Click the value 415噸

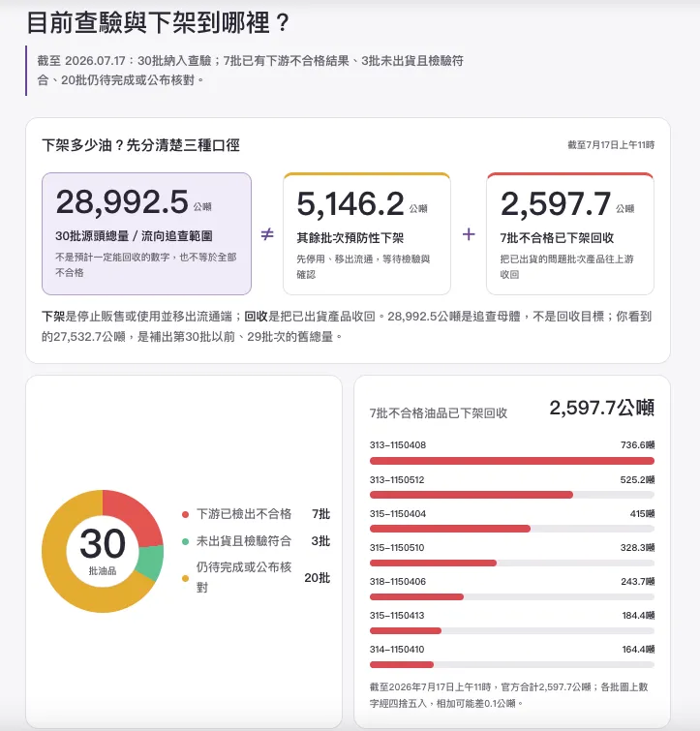click(642, 514)
